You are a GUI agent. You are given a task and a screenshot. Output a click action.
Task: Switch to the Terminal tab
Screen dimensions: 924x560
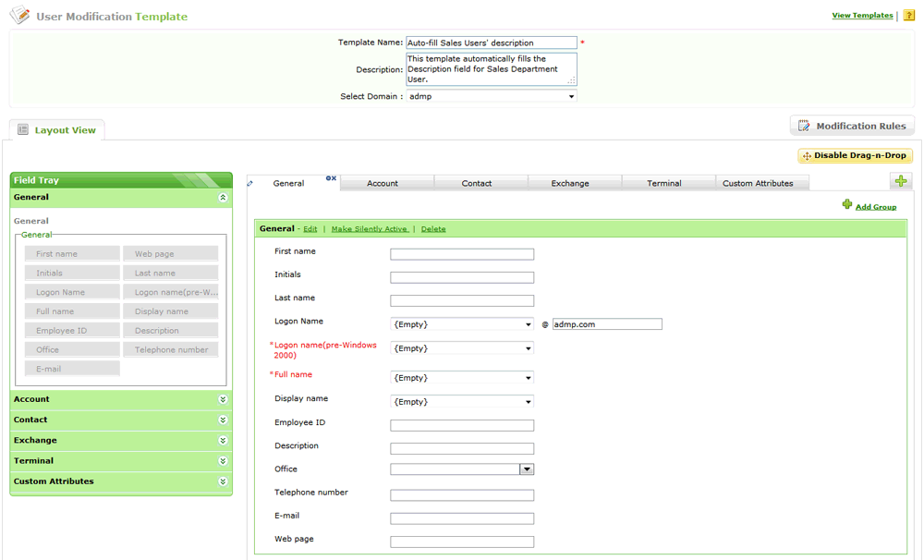click(x=663, y=184)
